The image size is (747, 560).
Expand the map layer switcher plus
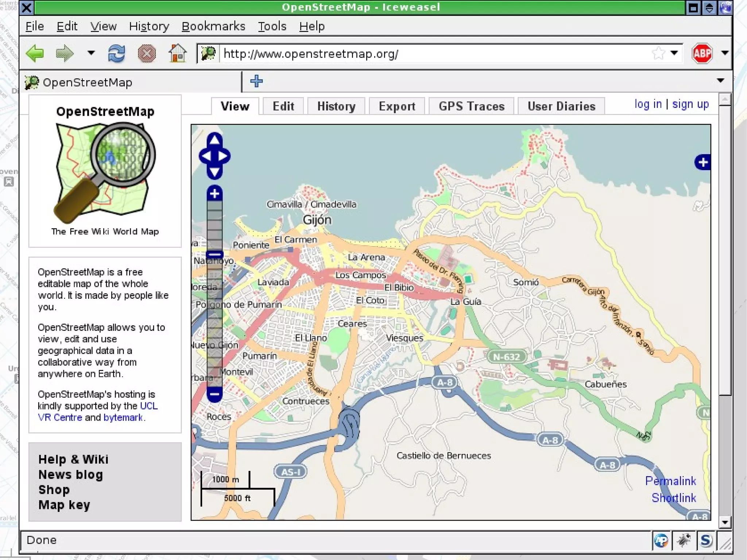(x=703, y=162)
